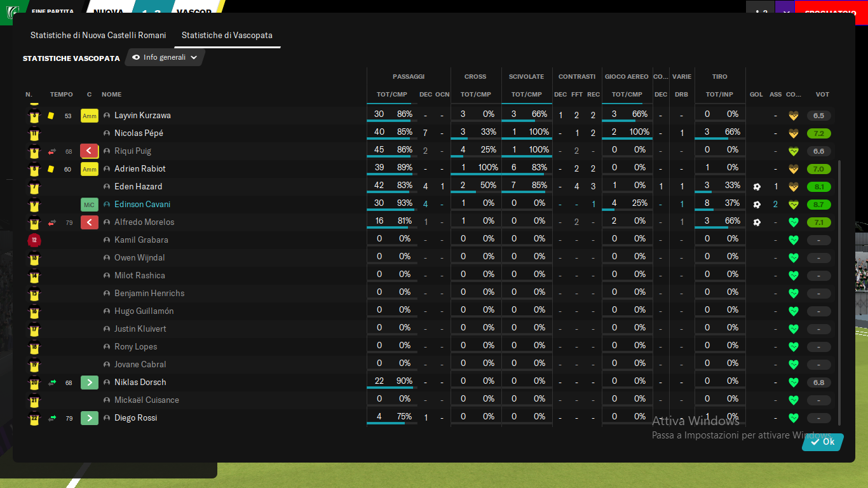868x488 pixels.
Task: Click Alfredo Morelos's substituted-off red arrow
Action: 52,222
